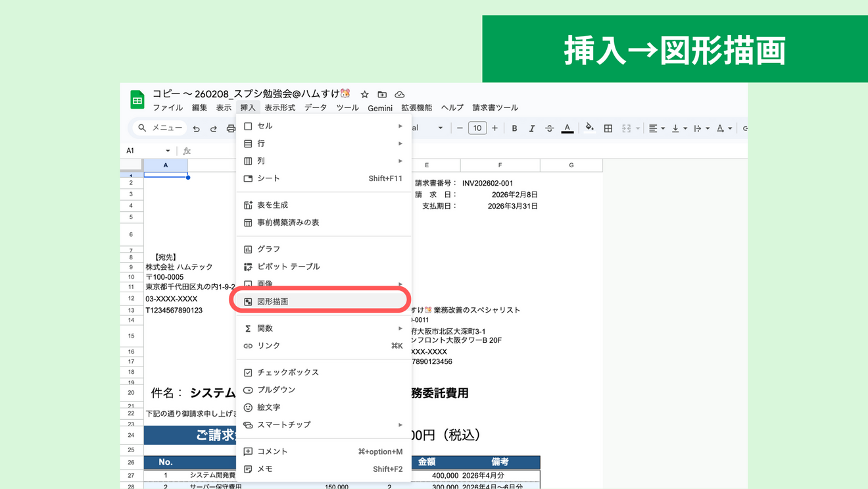868x489 pixels.
Task: Click the Print icon
Action: tap(230, 128)
